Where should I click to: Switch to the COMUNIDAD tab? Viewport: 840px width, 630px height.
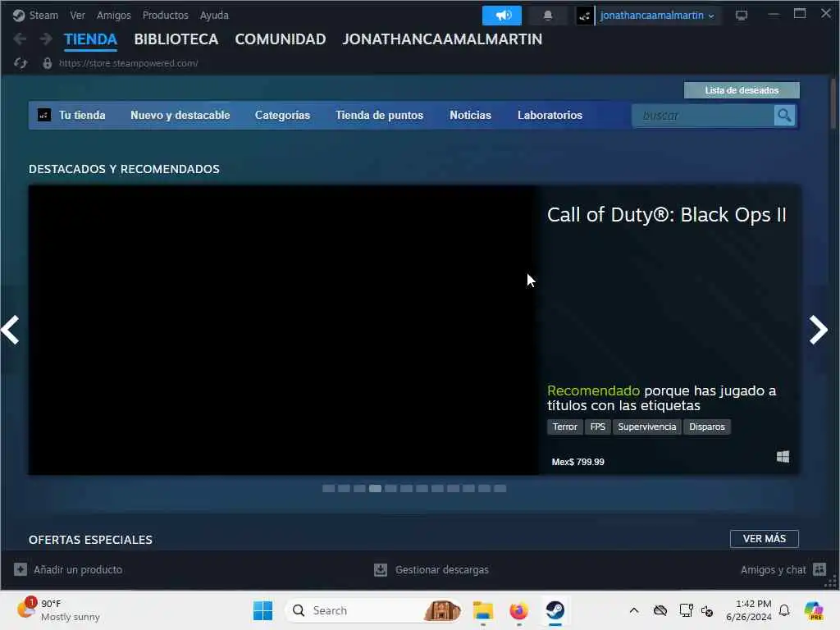(x=281, y=39)
